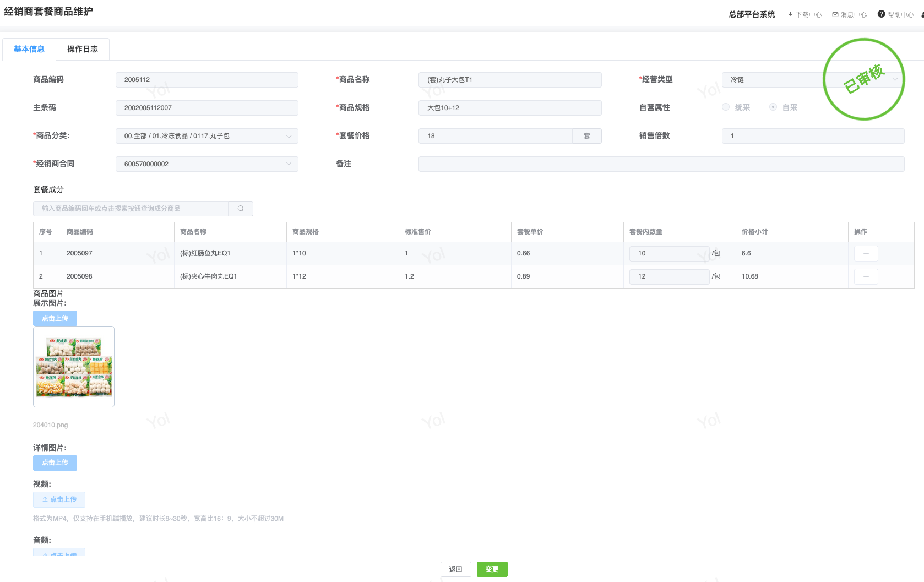Image resolution: width=924 pixels, height=582 pixels.
Task: Click 点击上传 under 详情图片
Action: pos(55,463)
